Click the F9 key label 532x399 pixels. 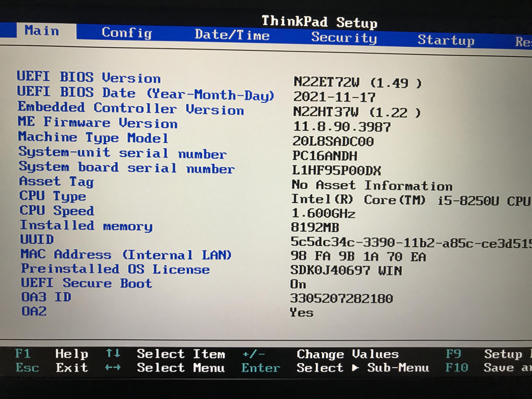click(453, 354)
